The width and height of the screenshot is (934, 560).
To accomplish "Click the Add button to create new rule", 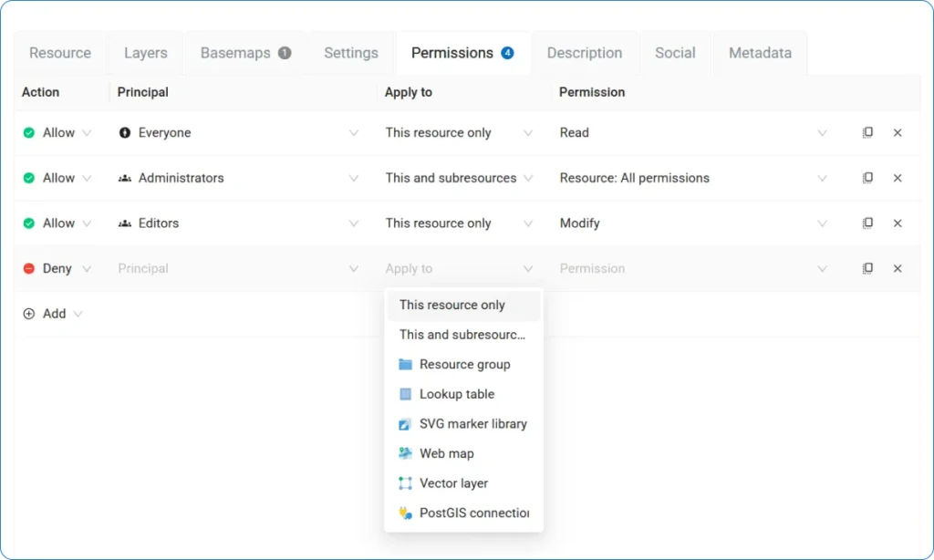I will 45,313.
